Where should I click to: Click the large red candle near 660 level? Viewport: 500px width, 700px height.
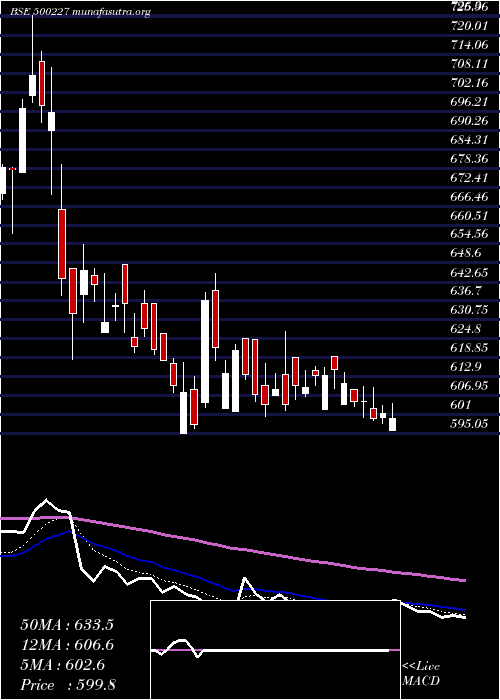pos(62,244)
